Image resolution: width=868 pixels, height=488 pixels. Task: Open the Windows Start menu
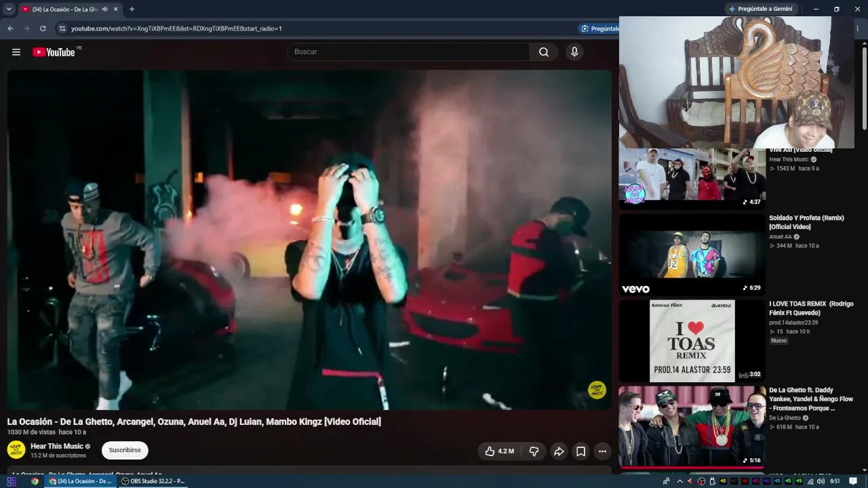click(x=12, y=481)
